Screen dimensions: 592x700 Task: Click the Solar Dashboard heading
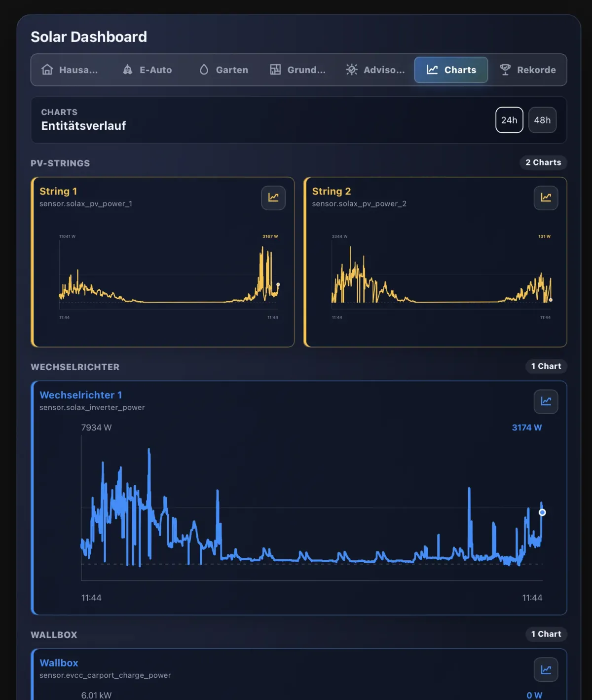[x=89, y=37]
